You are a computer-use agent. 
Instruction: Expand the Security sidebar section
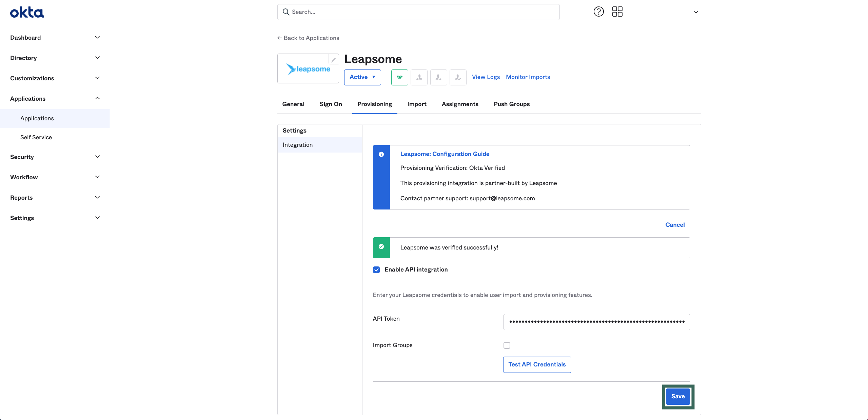pos(55,157)
